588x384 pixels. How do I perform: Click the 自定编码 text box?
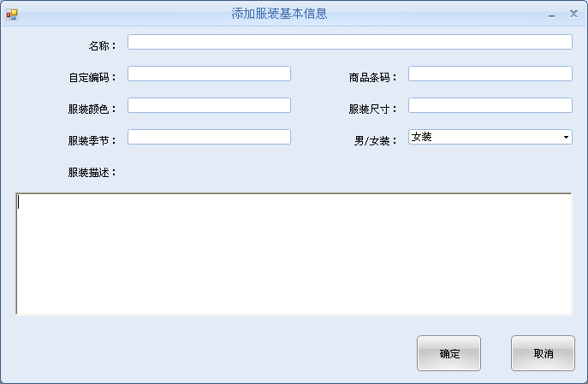(x=209, y=74)
